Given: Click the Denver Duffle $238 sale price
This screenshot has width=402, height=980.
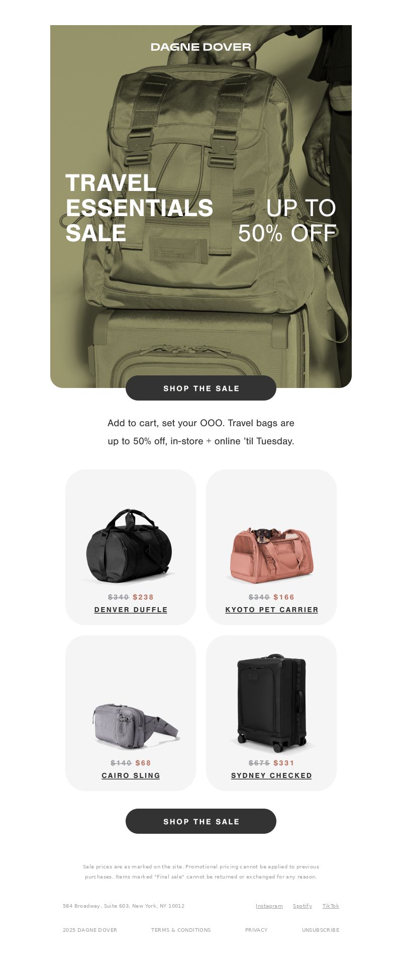Looking at the screenshot, I should tap(143, 597).
